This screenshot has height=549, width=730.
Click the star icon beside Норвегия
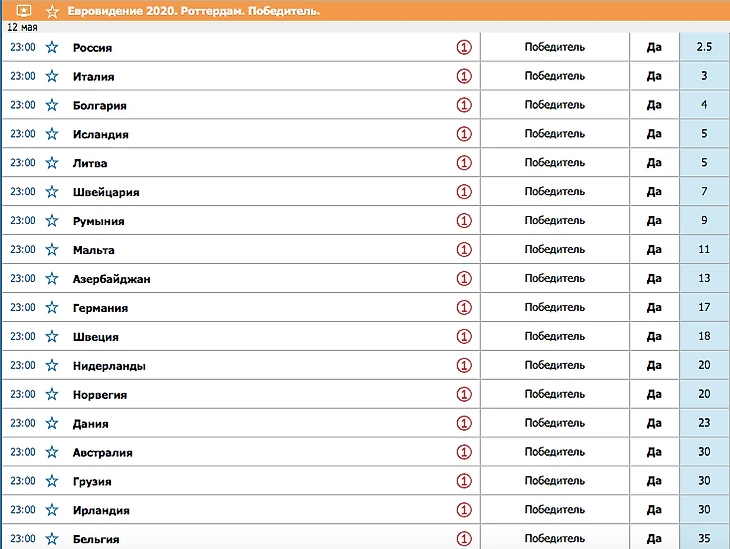tap(52, 394)
